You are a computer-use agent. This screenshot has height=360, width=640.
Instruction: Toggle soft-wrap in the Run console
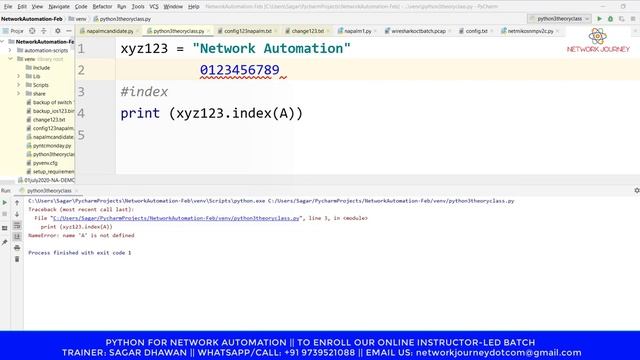click(x=17, y=225)
